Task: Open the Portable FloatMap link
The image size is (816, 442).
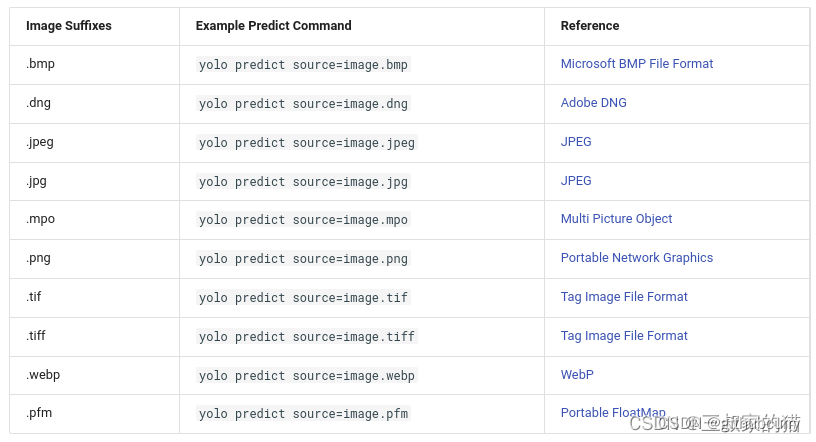Action: tap(612, 413)
